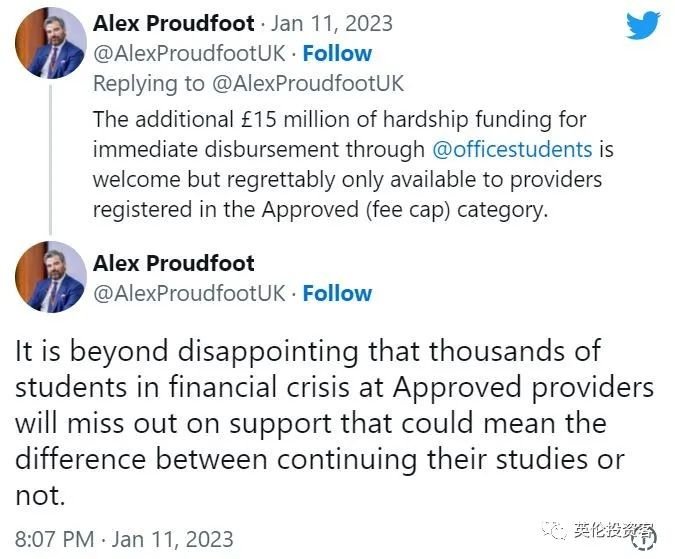Open Alex Proudfoot's avatar on the second tweet
Screen dimensions: 675x559
click(x=51, y=277)
